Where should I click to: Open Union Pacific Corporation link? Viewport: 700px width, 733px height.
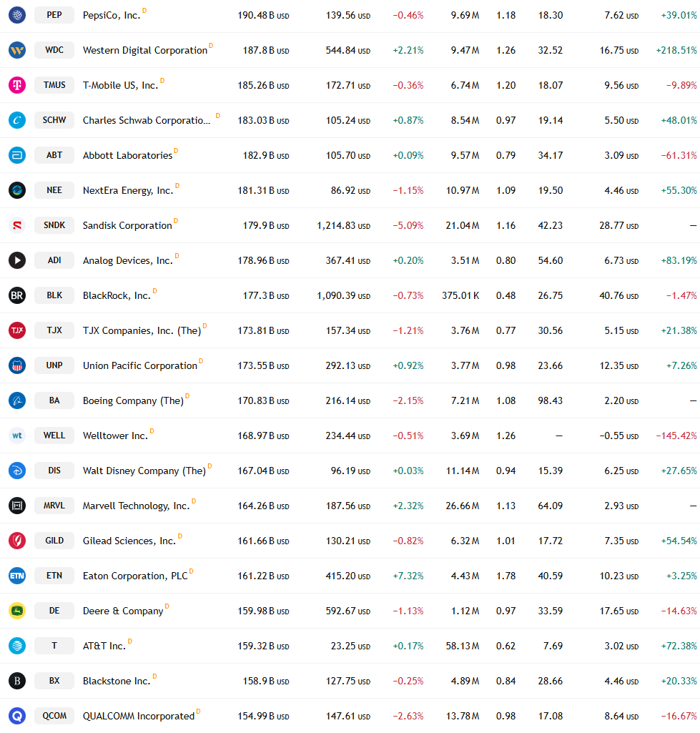(140, 366)
